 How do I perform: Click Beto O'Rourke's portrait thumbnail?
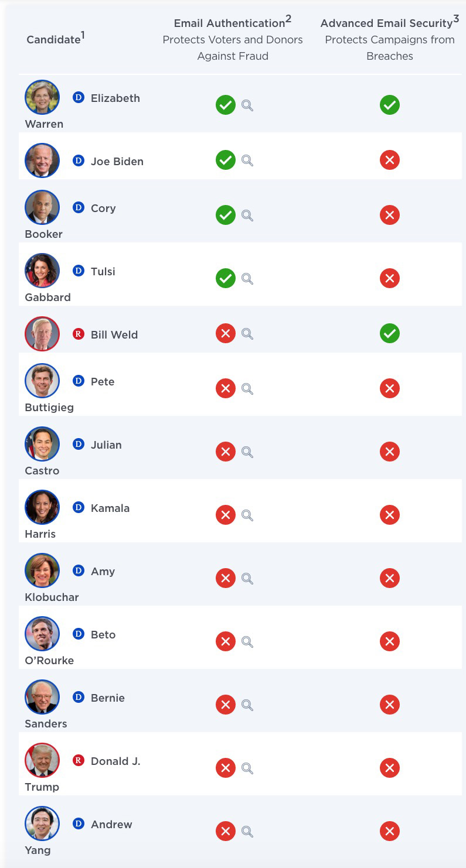(42, 634)
